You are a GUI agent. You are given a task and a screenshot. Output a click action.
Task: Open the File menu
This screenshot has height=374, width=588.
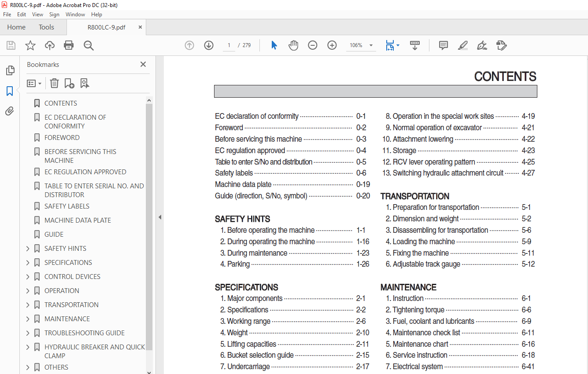coord(7,15)
